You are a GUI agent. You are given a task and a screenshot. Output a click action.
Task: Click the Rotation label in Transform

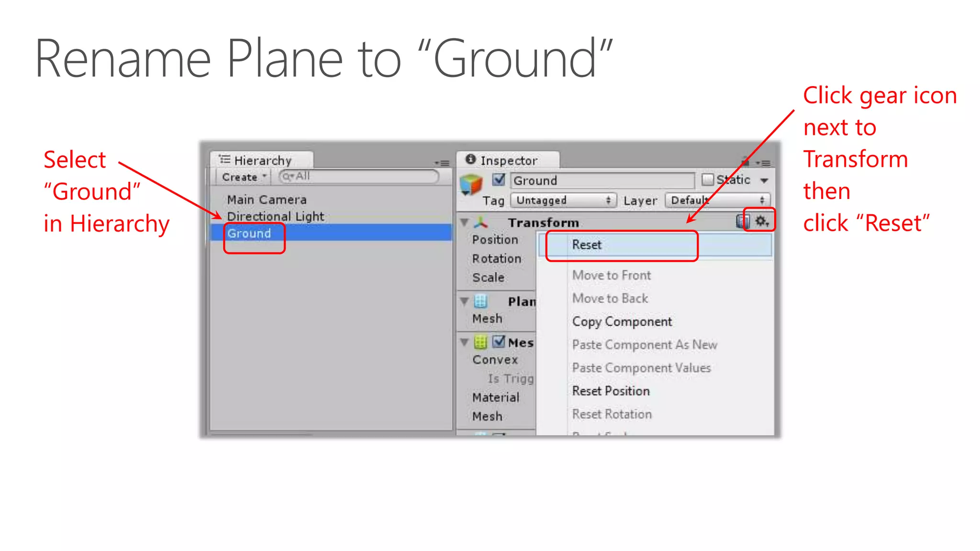(497, 258)
